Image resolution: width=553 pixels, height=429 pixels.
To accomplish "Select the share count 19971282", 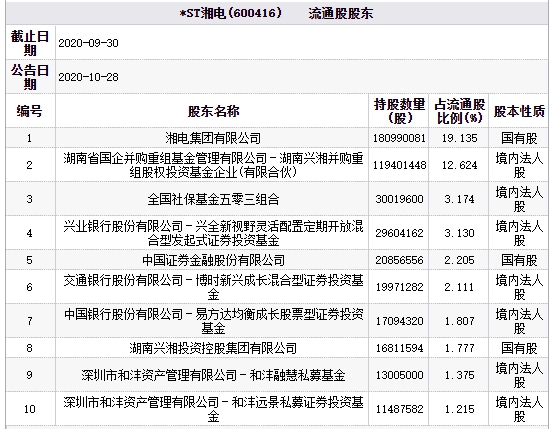I will pos(399,287).
